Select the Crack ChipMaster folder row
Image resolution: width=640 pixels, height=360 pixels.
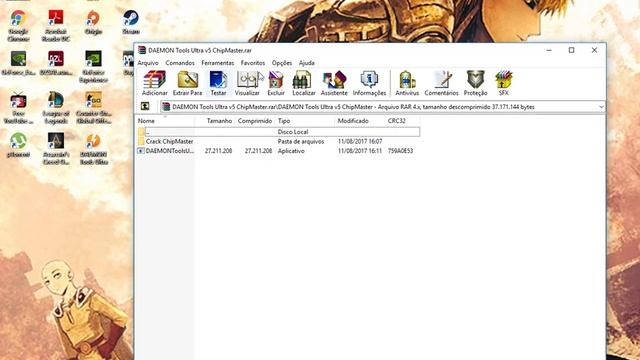tap(278, 141)
